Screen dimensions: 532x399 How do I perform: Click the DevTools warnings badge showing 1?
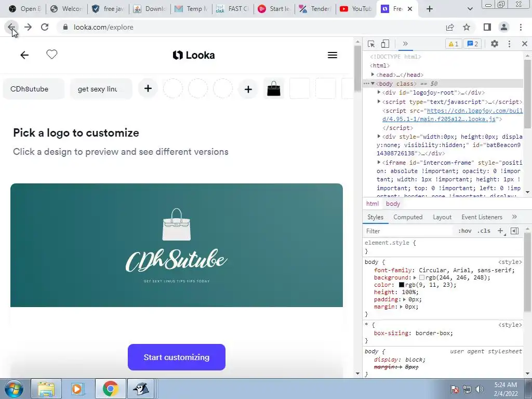click(453, 44)
